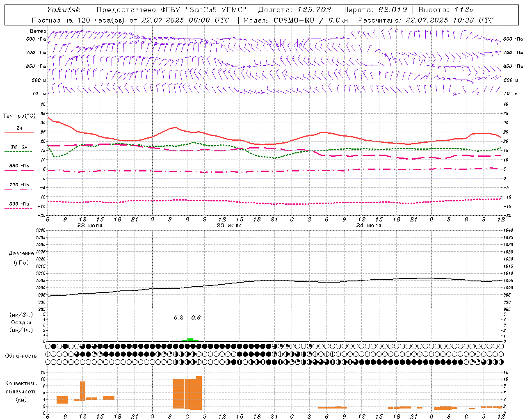Select the 'Прогноз на 120 часа(ов)' forecast text
The height and width of the screenshot is (420, 525).
(x=78, y=20)
